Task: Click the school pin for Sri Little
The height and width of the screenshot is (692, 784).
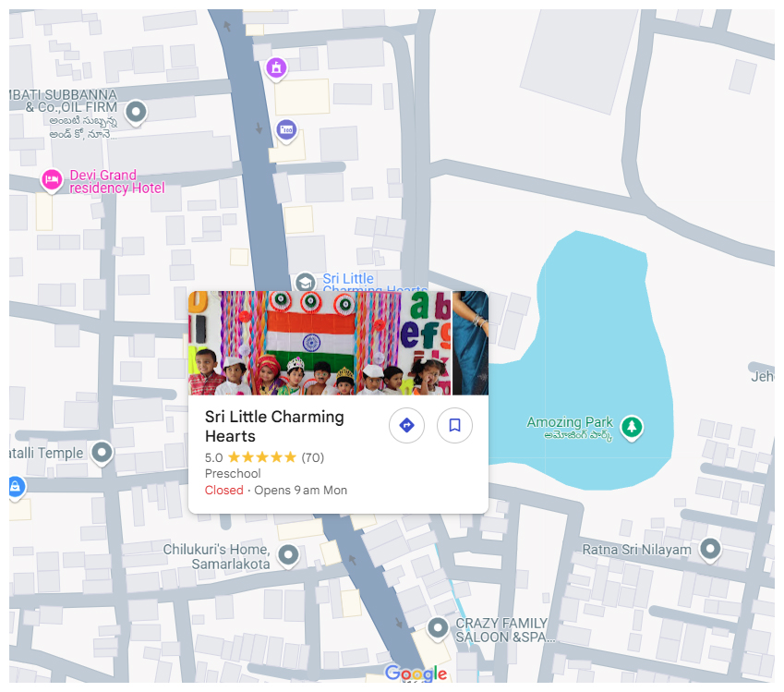Action: click(x=305, y=282)
